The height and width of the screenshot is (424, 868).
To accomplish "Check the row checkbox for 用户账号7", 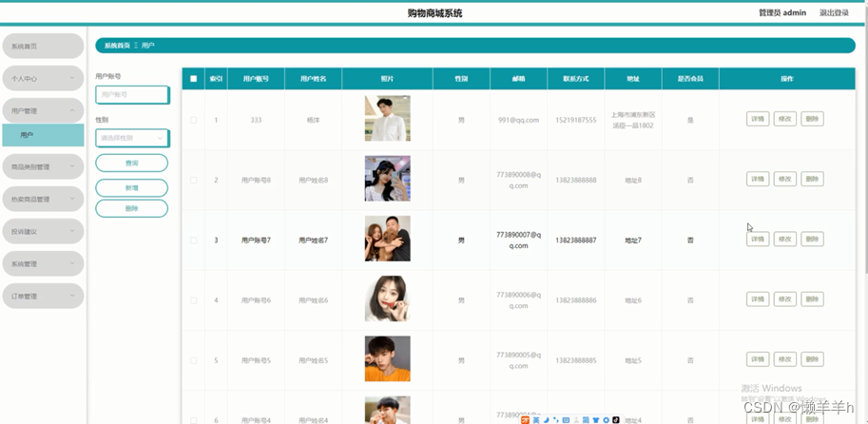I will [x=193, y=241].
